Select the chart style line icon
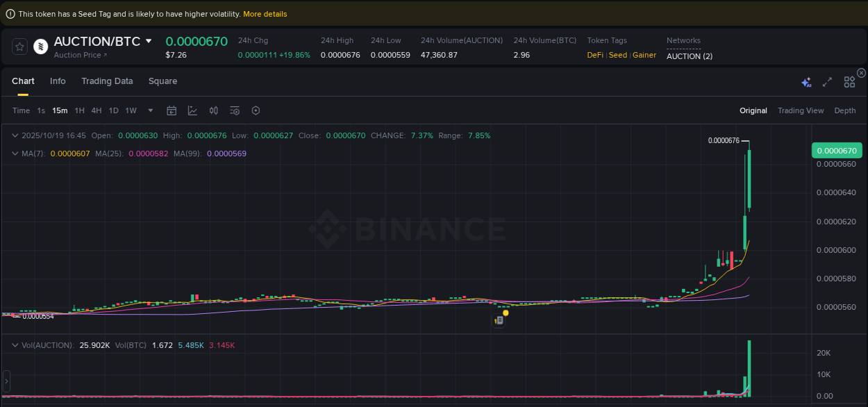Screen dimensions: 868x407 pos(192,110)
